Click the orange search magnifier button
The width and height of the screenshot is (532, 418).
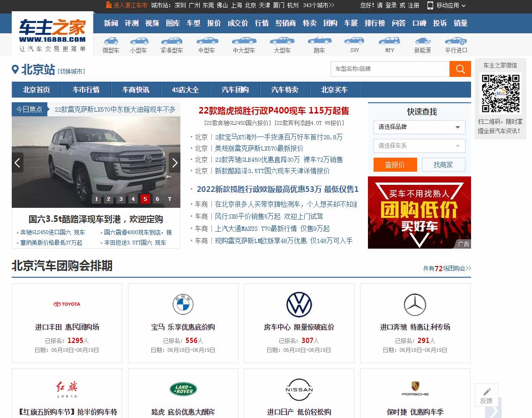pyautogui.click(x=460, y=69)
